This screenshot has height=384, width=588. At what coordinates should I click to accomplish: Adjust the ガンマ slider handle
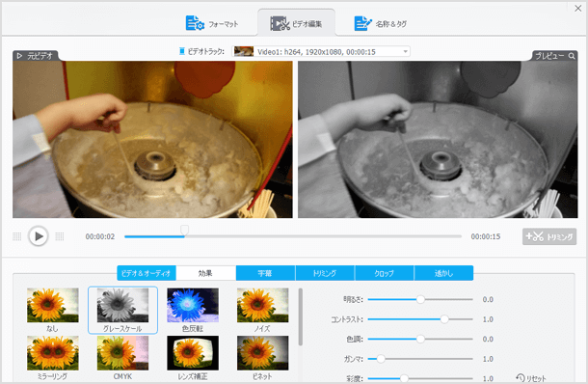click(x=381, y=359)
